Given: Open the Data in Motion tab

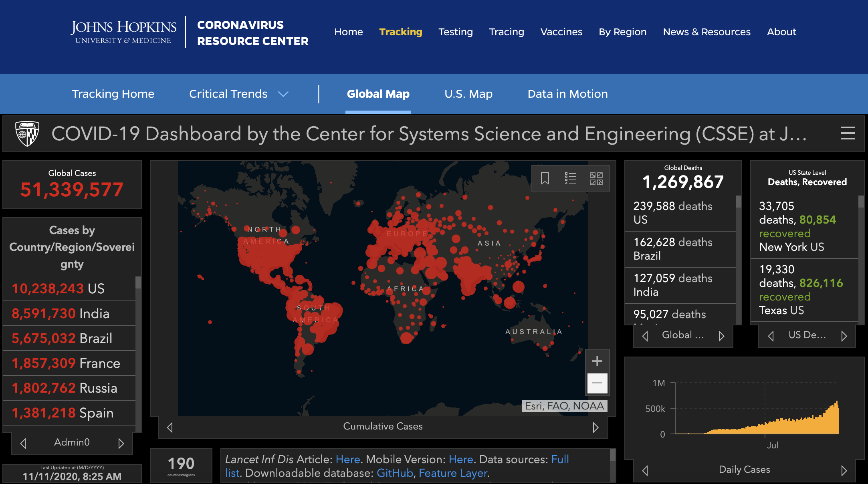Looking at the screenshot, I should click(x=567, y=94).
